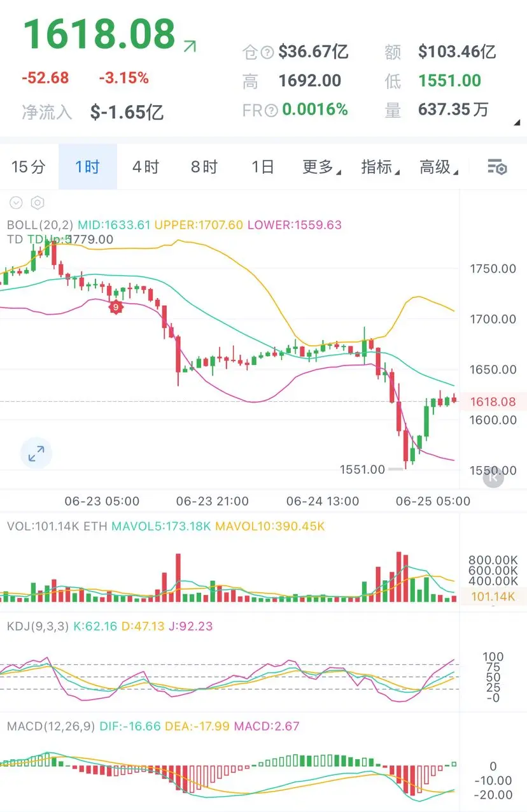Tap the MID:1633.61 Bollinger value
Viewport: 527px width, 812px height.
114,225
